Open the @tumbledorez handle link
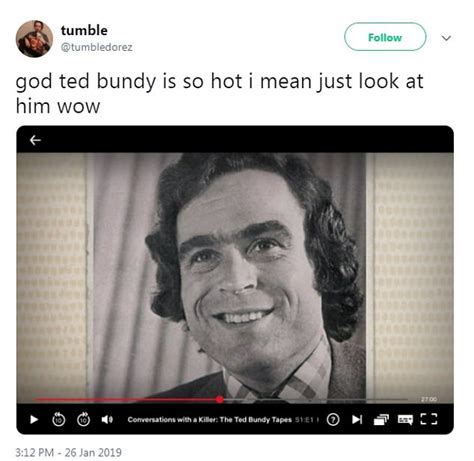Screen dimensions: 474x461 pyautogui.click(x=97, y=47)
